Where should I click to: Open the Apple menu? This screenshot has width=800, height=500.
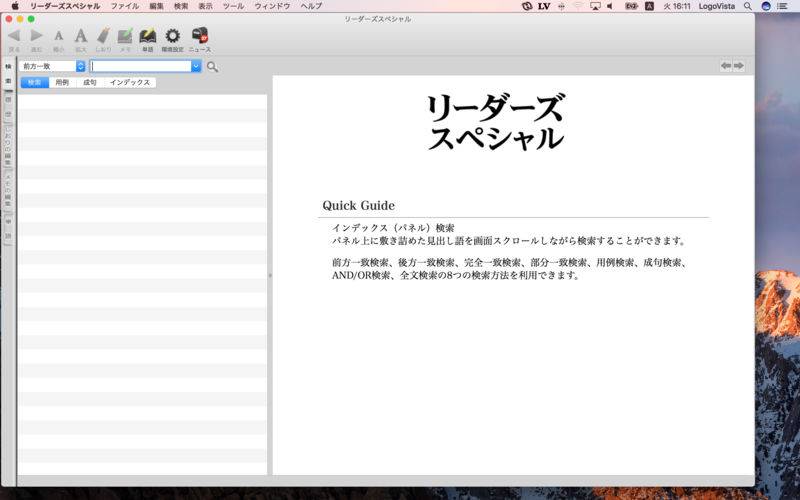(15, 6)
